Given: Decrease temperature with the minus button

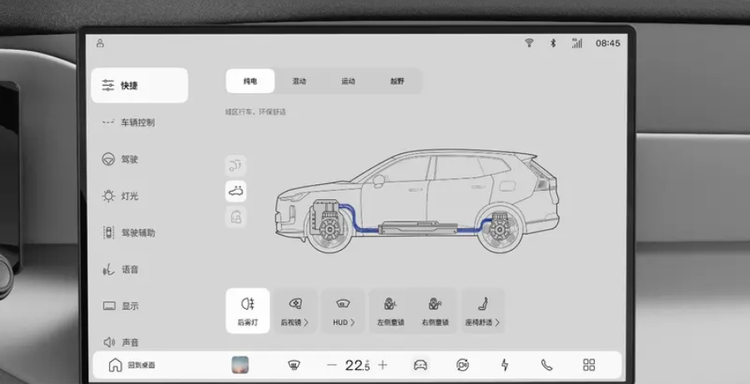Looking at the screenshot, I should pos(332,365).
